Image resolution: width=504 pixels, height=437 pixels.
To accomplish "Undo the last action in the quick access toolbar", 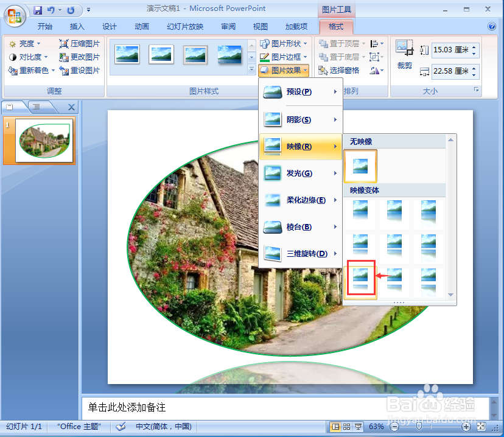I will tap(51, 10).
